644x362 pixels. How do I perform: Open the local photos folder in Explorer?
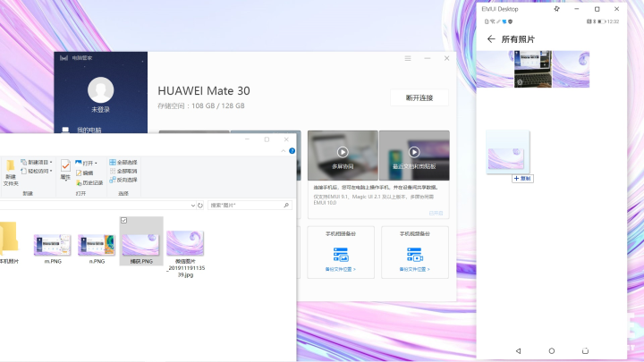pos(9,243)
